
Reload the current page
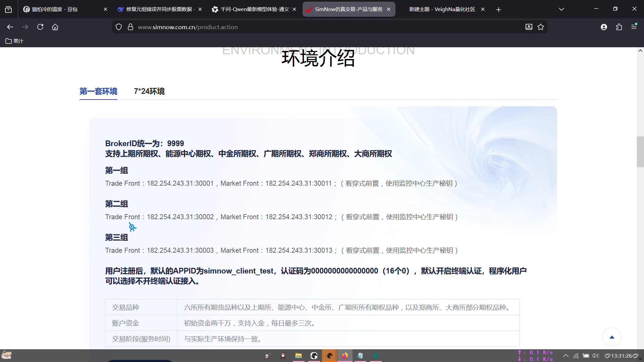(40, 27)
